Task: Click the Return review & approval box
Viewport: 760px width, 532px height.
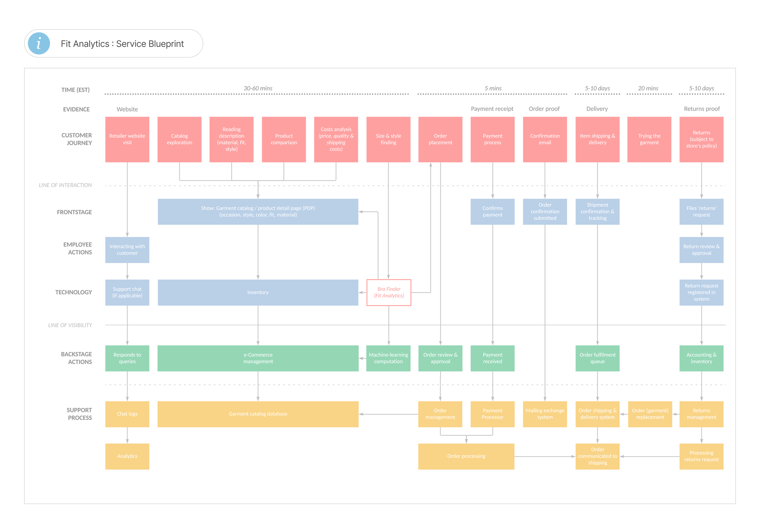Action: pos(701,250)
